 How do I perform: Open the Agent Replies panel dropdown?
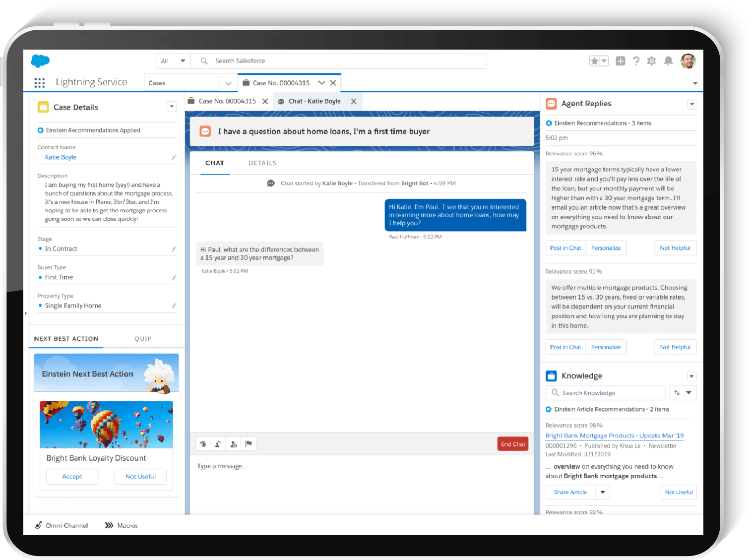point(692,104)
